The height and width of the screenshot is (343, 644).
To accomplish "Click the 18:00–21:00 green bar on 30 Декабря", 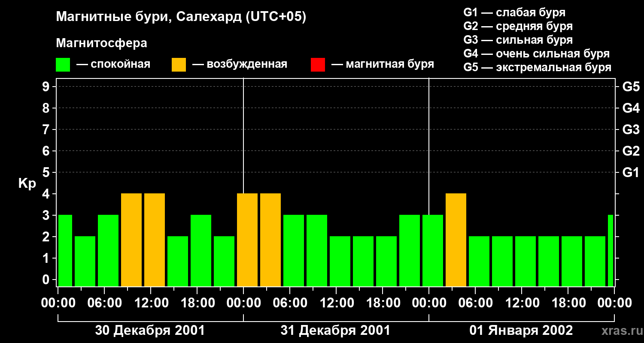I will (201, 250).
